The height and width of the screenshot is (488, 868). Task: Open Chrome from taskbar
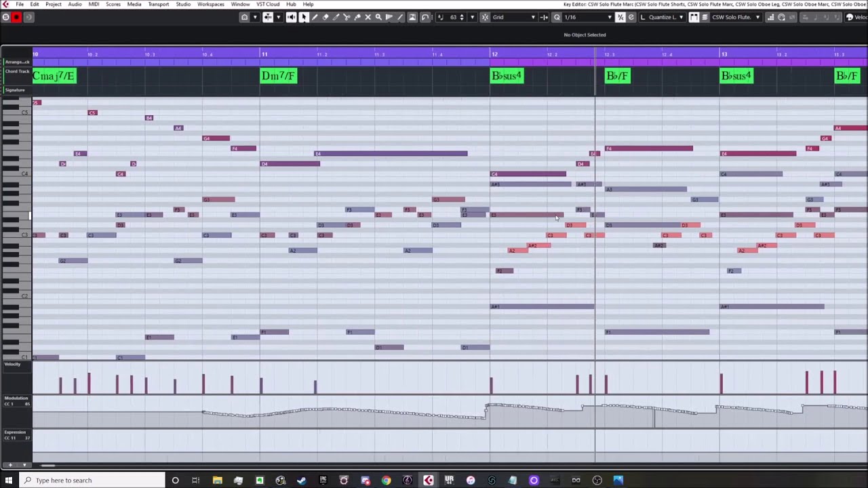(386, 480)
